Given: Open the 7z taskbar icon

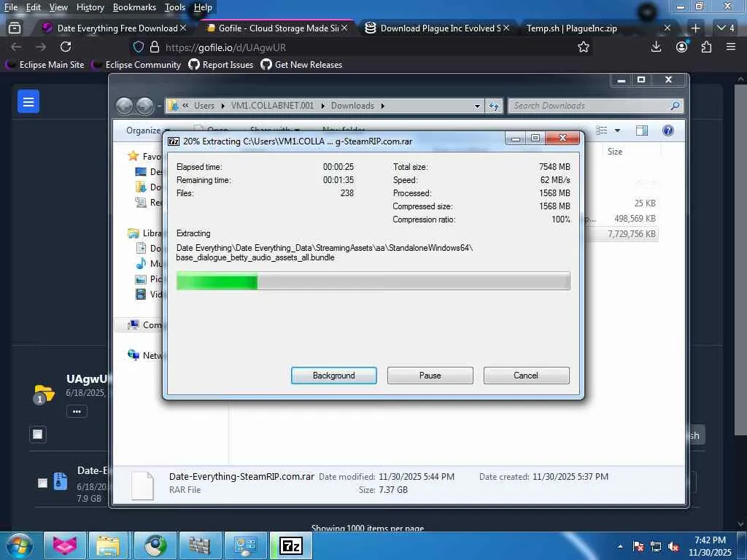Looking at the screenshot, I should point(291,545).
